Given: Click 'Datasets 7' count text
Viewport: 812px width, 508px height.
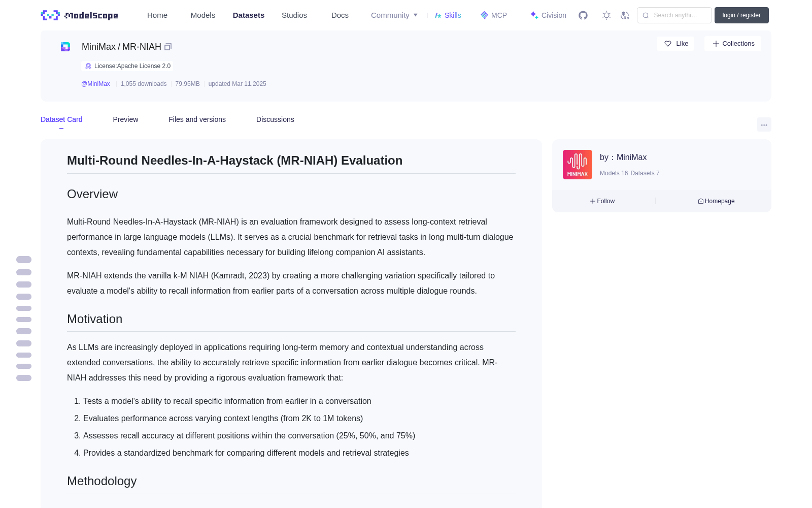Looking at the screenshot, I should coord(645,173).
